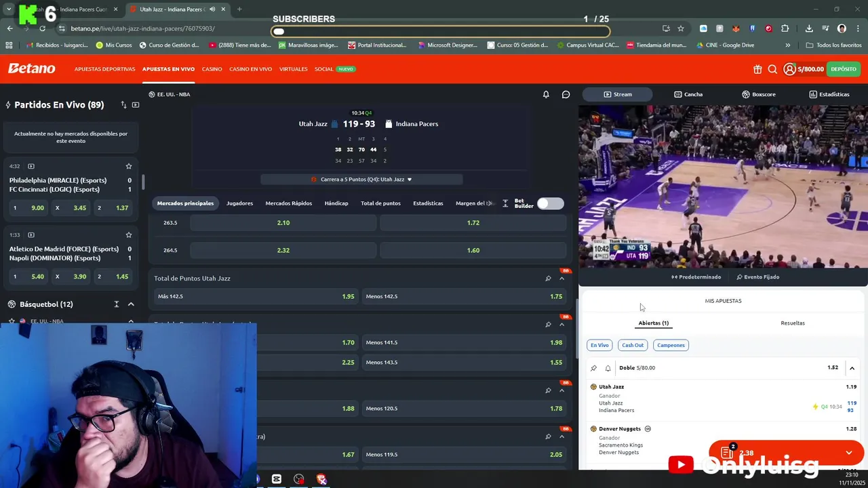Open the Virtuales menu item

(x=293, y=69)
